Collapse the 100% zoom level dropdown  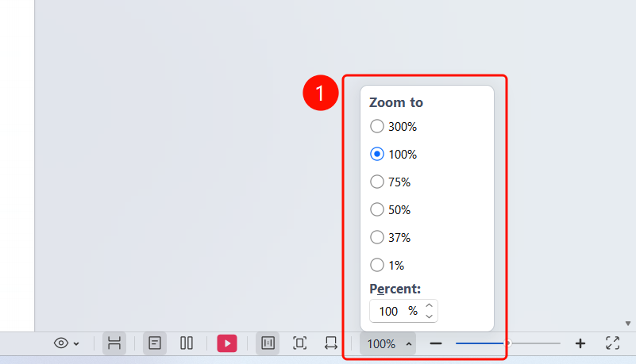(x=387, y=343)
